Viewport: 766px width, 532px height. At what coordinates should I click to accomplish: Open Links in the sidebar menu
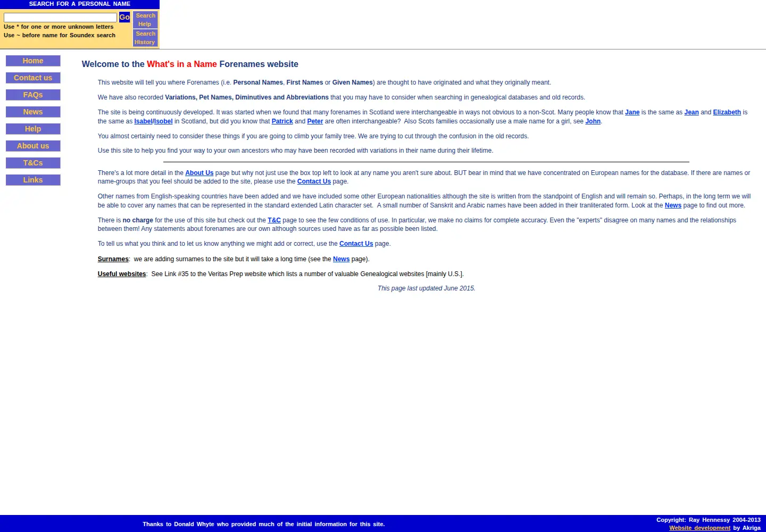click(33, 180)
